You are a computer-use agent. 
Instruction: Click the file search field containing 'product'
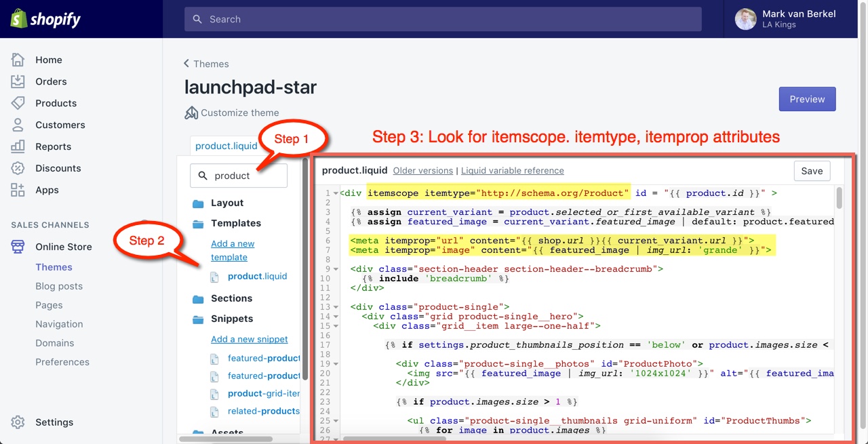tap(239, 176)
